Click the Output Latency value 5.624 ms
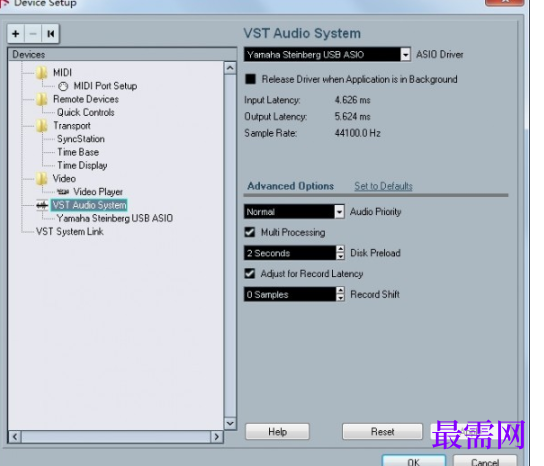The width and height of the screenshot is (544, 466). [x=352, y=117]
